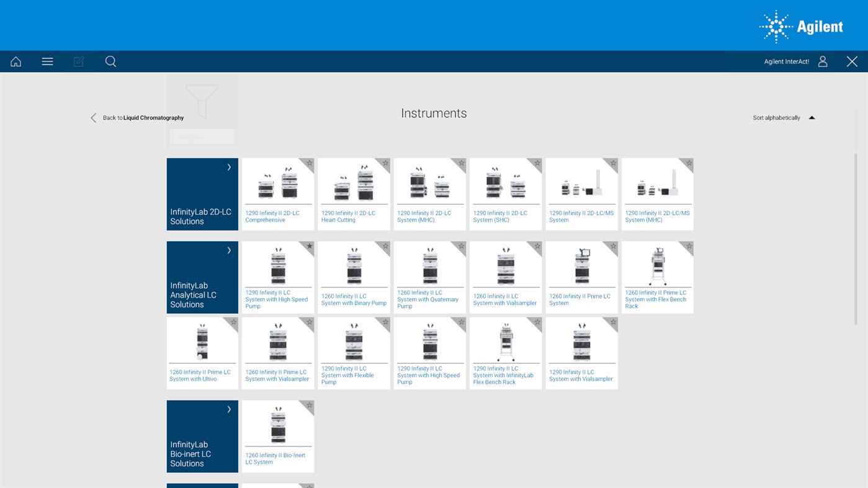
Task: Open 1290 Infinity II LC InfinityLab Flex Bench Rack
Action: 503,375
